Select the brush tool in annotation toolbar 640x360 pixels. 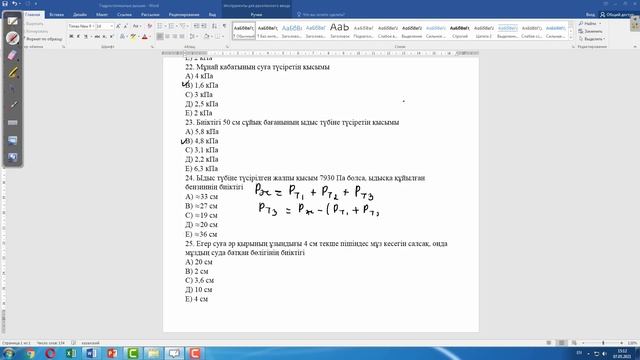[x=13, y=105]
